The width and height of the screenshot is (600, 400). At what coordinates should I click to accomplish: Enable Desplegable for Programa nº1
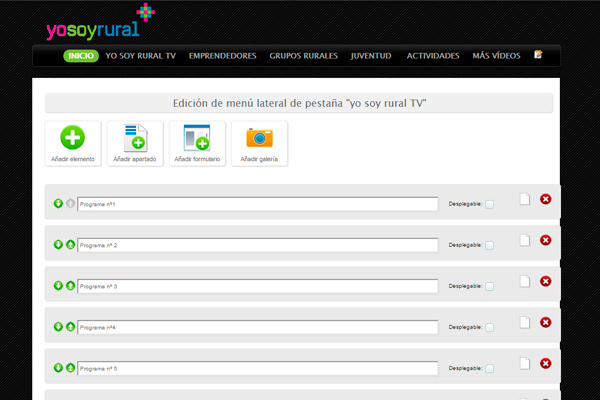489,204
